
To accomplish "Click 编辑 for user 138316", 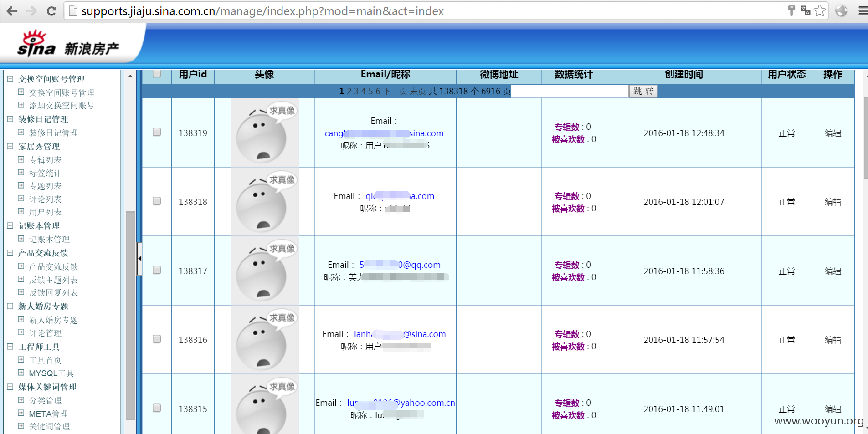I will 833,340.
